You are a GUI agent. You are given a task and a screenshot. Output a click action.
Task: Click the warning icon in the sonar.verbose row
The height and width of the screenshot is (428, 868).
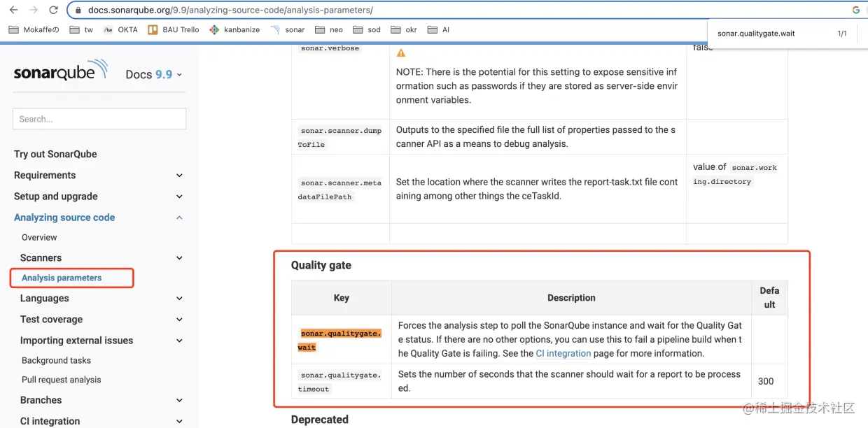pyautogui.click(x=401, y=53)
